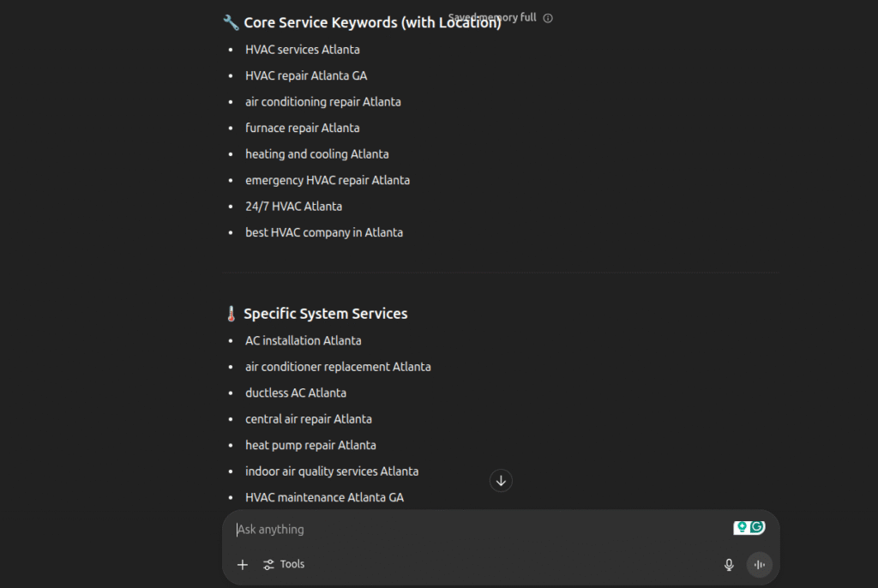Click the wrench emoji in Core Service Keywords heading
The image size is (878, 588).
(229, 22)
